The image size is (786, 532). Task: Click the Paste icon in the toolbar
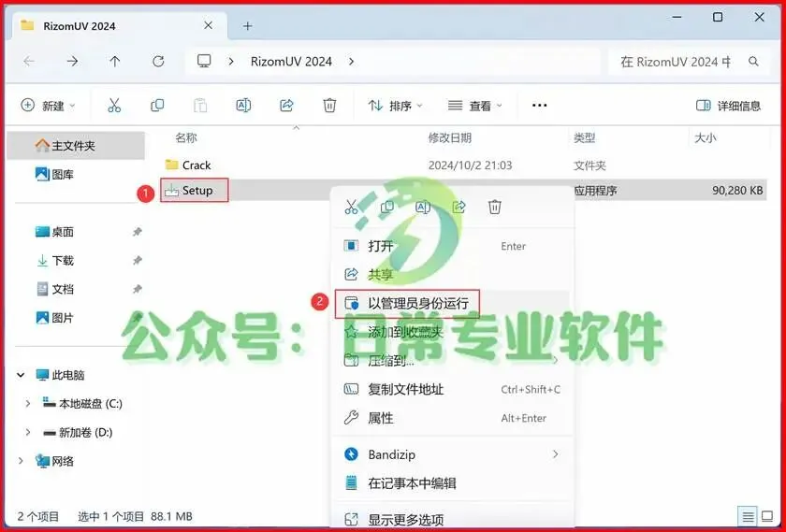200,106
